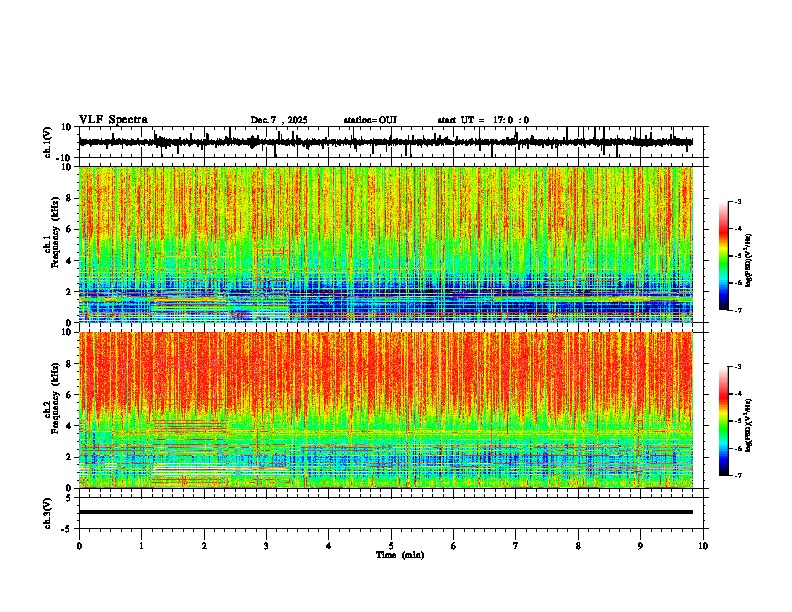The width and height of the screenshot is (792, 612).
Task: Click the "-5" tick on ch.3(V) axis
Action: point(67,529)
